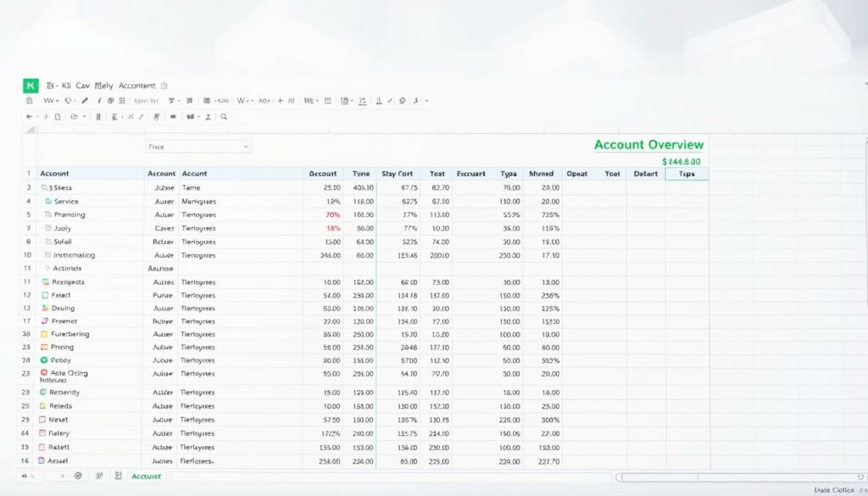This screenshot has height=496, width=868.
Task: Click the 'Opeat' column header
Action: point(576,174)
